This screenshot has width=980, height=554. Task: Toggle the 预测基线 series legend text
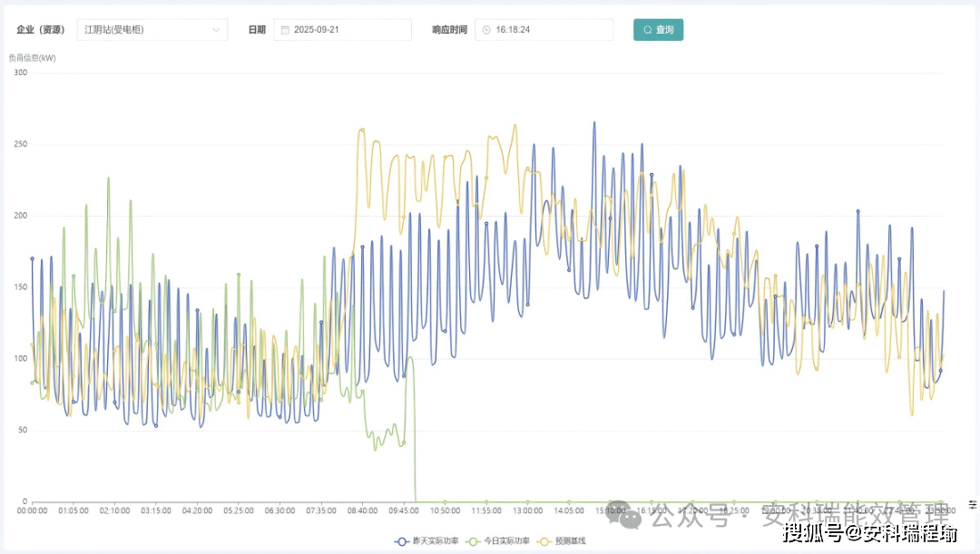click(571, 541)
